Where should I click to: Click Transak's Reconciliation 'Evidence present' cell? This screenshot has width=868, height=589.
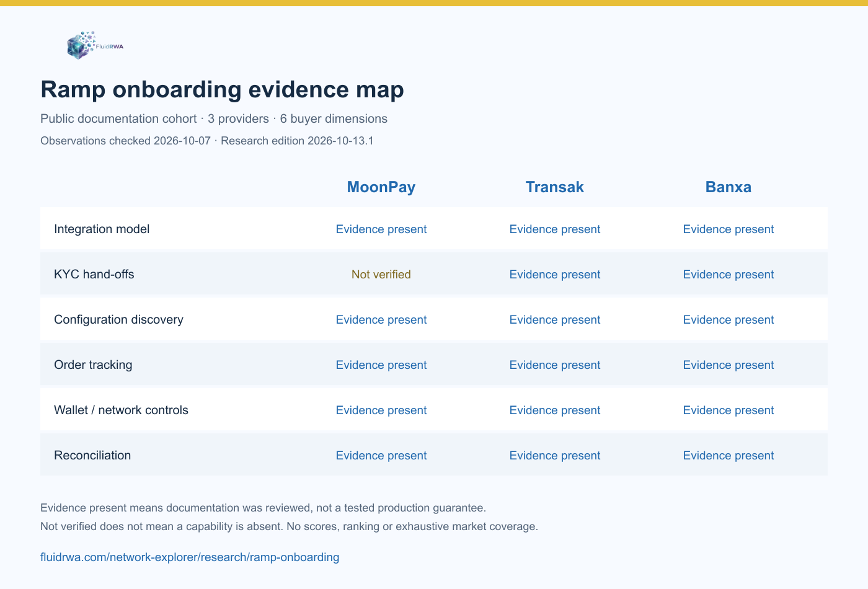click(555, 455)
